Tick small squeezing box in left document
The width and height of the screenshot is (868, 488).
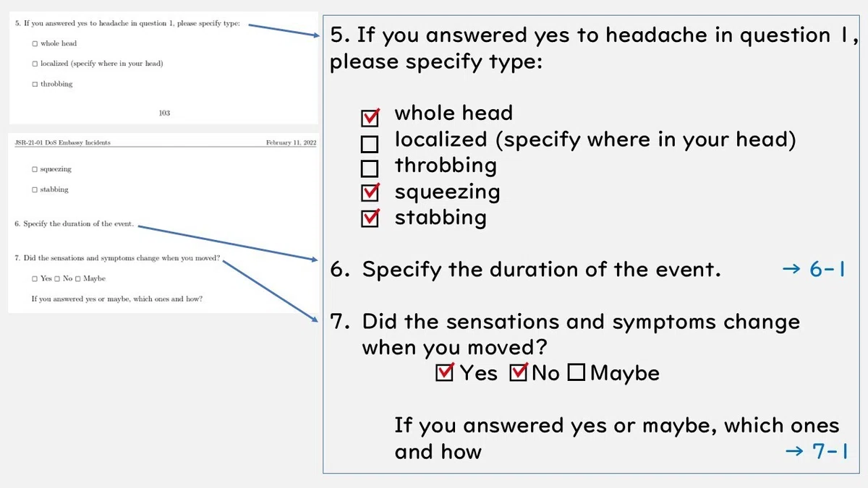click(x=35, y=169)
